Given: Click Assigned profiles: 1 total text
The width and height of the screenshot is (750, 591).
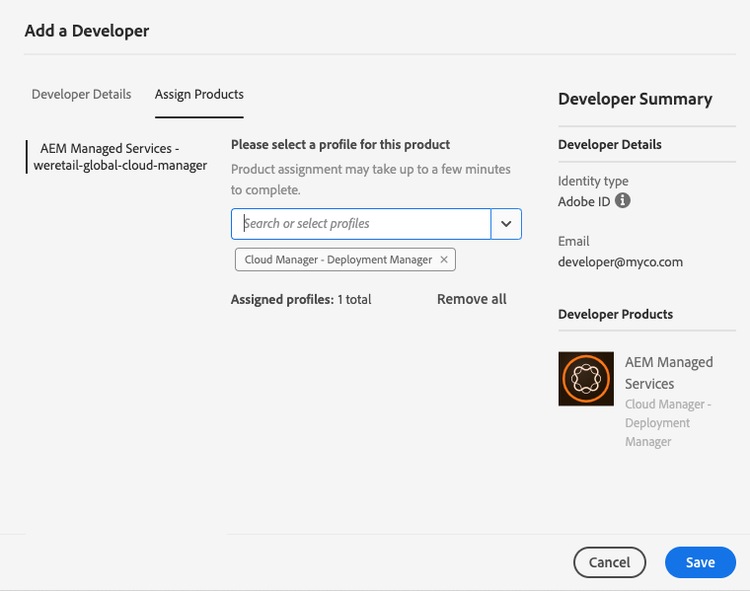Looking at the screenshot, I should [x=301, y=300].
